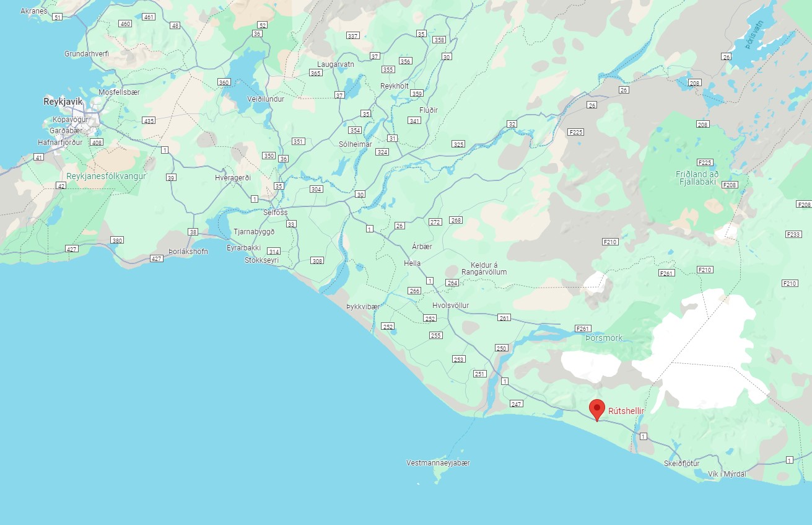The image size is (812, 525).
Task: Select the Selfoss town label
Action: (274, 212)
